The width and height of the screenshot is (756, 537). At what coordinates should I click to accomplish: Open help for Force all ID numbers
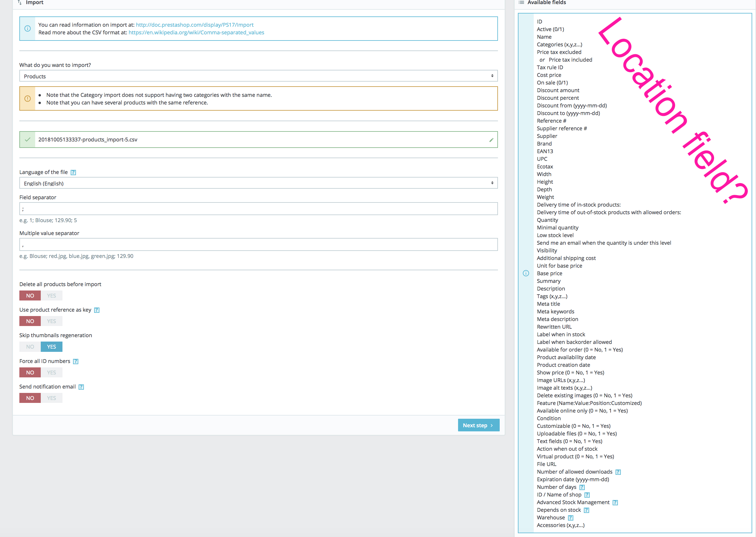click(76, 361)
